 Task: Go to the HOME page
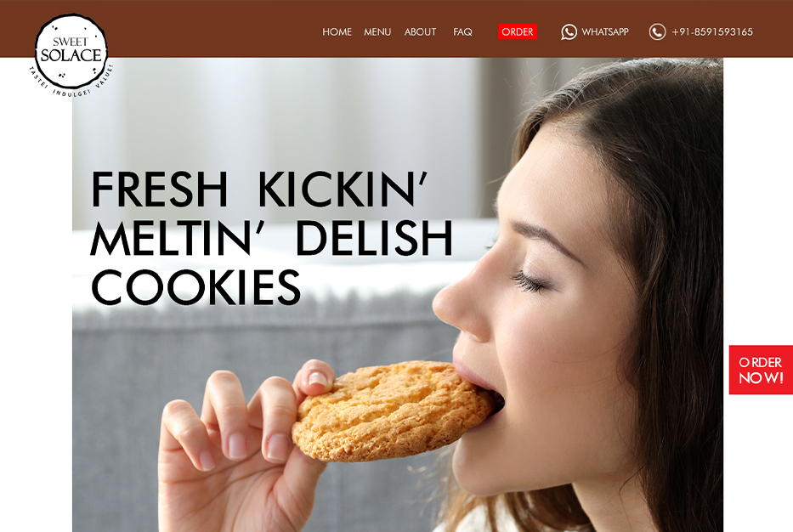337,31
